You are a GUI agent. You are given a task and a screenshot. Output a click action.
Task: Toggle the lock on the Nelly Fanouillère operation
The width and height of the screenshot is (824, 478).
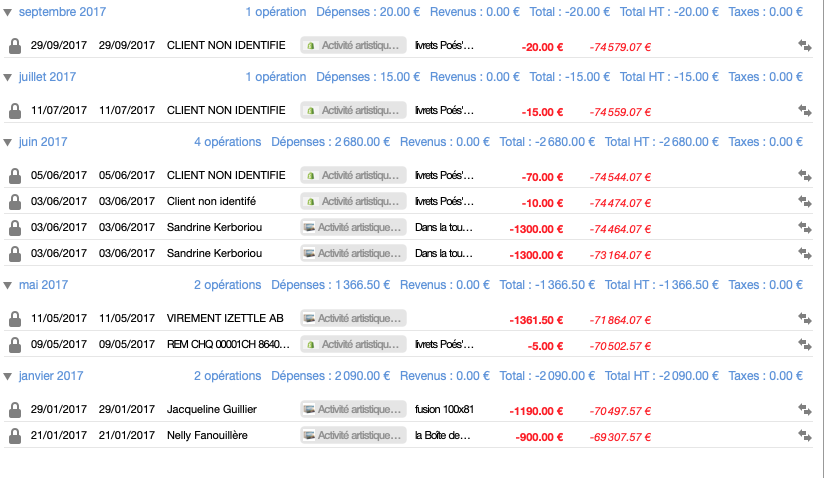click(14, 436)
